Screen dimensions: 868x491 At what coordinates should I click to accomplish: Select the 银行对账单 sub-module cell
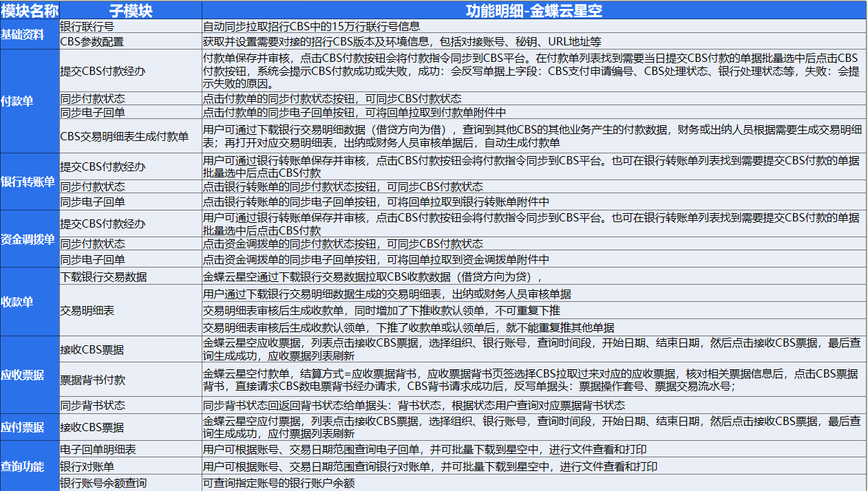pyautogui.click(x=131, y=466)
